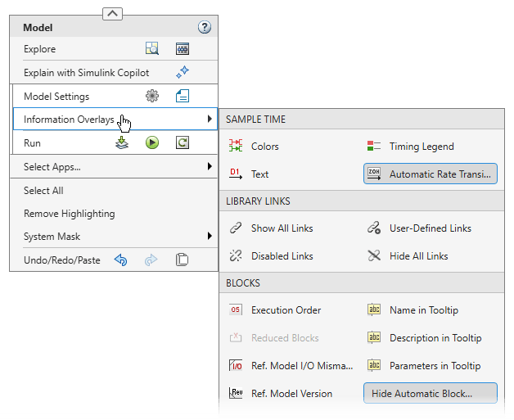Toggle Ref. Model Version overlay
Screen dimensions: 514x420
tap(281, 394)
